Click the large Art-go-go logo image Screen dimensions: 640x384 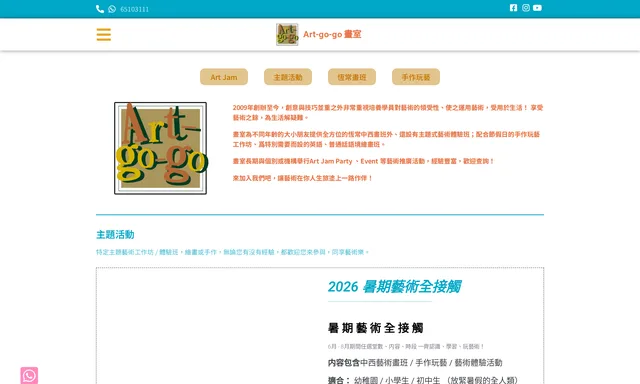160,148
